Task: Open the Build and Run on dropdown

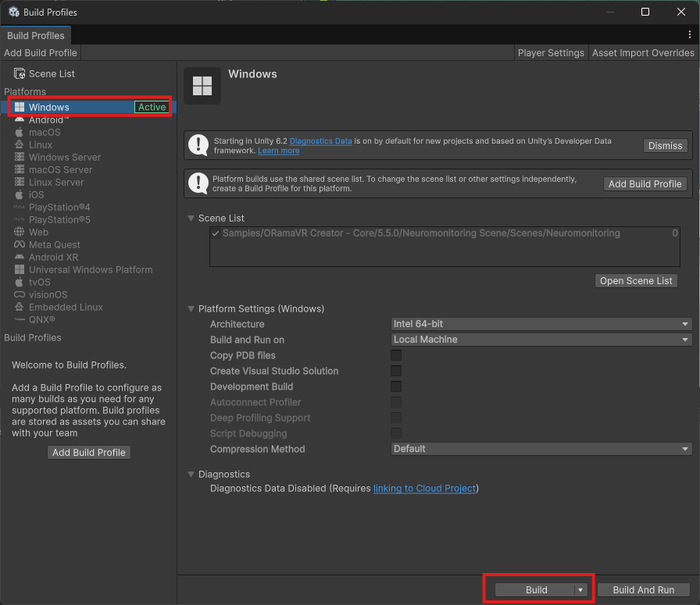Action: (x=541, y=340)
